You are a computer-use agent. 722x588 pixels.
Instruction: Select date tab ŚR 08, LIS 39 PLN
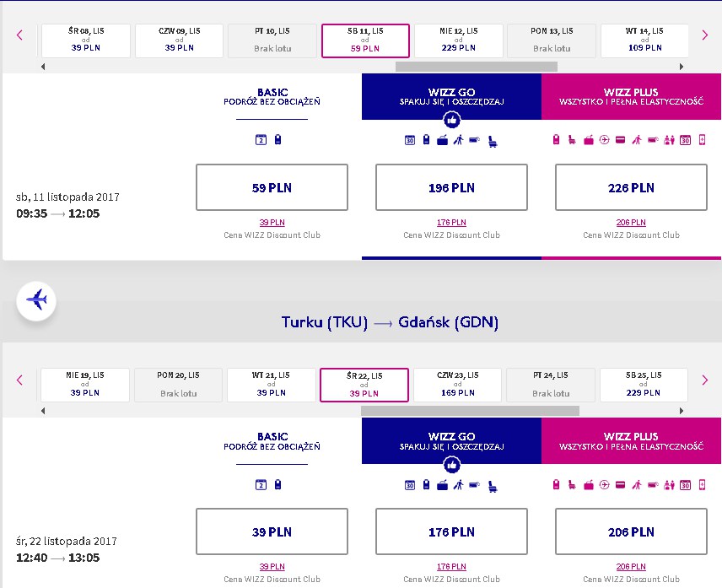[x=86, y=40]
